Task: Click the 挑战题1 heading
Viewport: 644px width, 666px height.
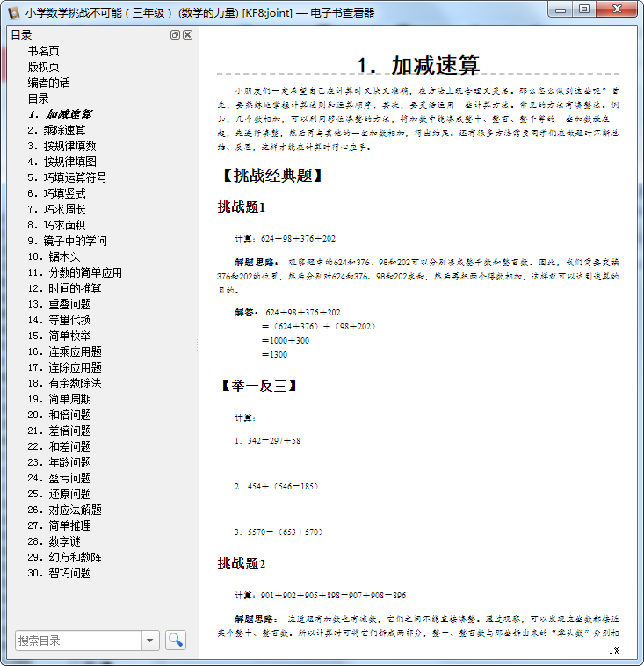Action: pos(242,206)
